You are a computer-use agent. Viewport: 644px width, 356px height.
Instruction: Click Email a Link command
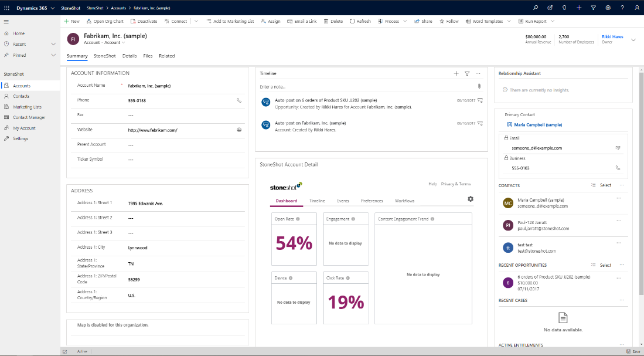click(302, 21)
